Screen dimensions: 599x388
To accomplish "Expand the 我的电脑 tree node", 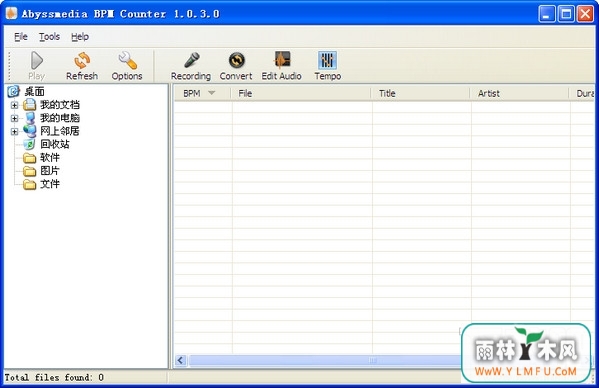I will point(15,118).
